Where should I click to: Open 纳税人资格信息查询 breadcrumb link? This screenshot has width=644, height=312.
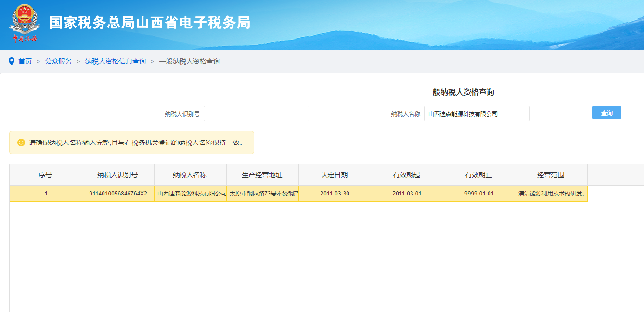(116, 61)
